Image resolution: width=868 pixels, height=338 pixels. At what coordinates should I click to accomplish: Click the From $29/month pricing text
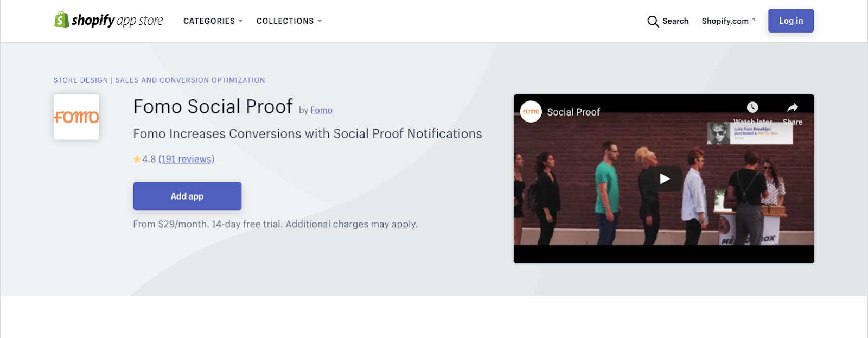pos(275,224)
